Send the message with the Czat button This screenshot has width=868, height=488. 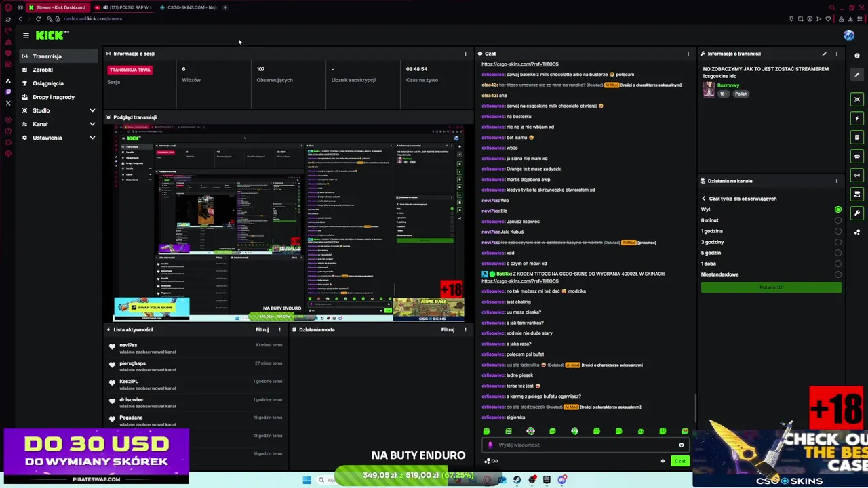click(x=679, y=461)
